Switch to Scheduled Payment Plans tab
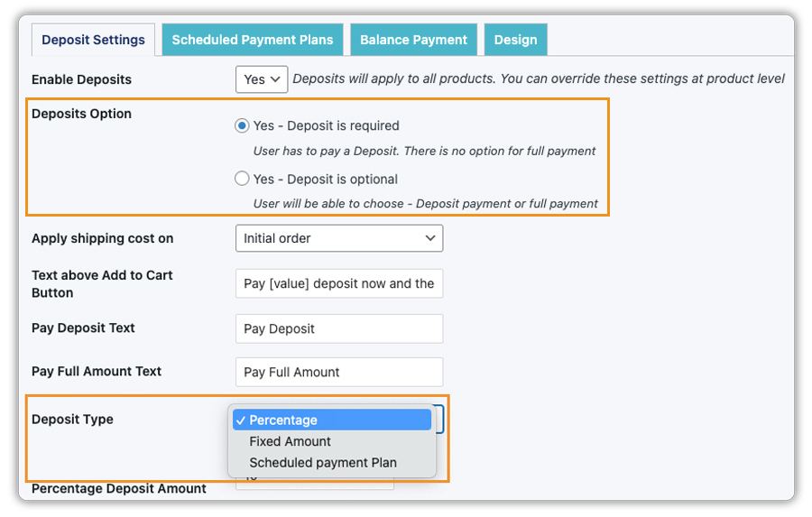The height and width of the screenshot is (517, 812). [253, 40]
